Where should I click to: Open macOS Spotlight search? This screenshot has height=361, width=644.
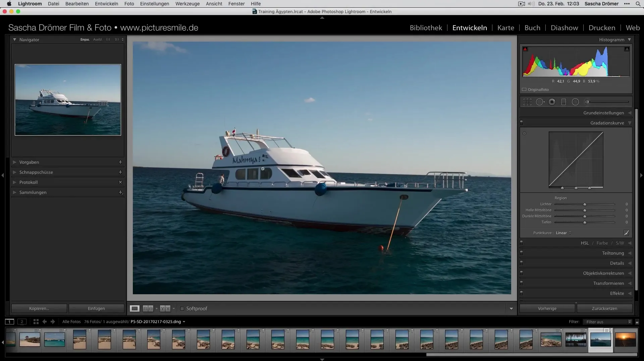pyautogui.click(x=638, y=4)
